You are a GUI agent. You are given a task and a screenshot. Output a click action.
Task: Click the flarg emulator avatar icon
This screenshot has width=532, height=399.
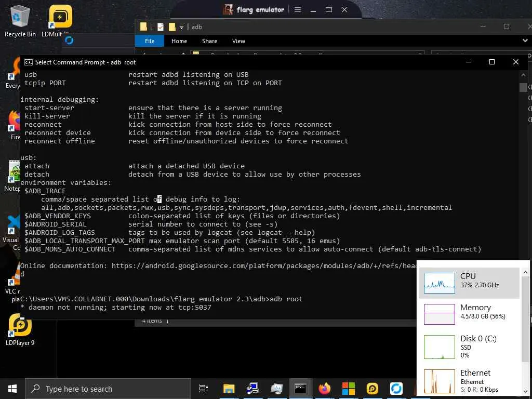tap(228, 9)
